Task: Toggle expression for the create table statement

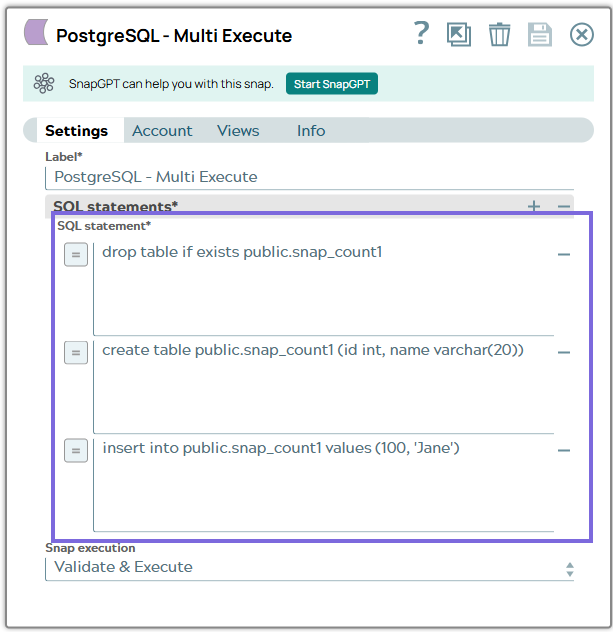Action: (76, 352)
